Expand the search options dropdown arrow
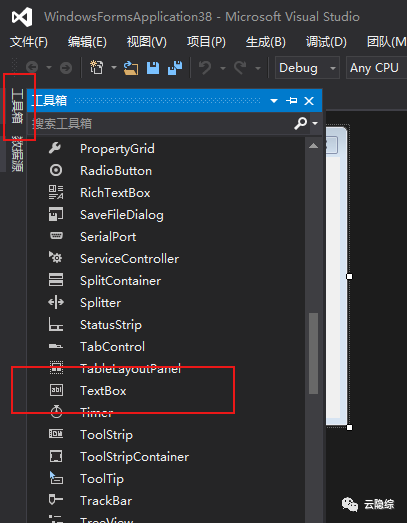 click(315, 123)
